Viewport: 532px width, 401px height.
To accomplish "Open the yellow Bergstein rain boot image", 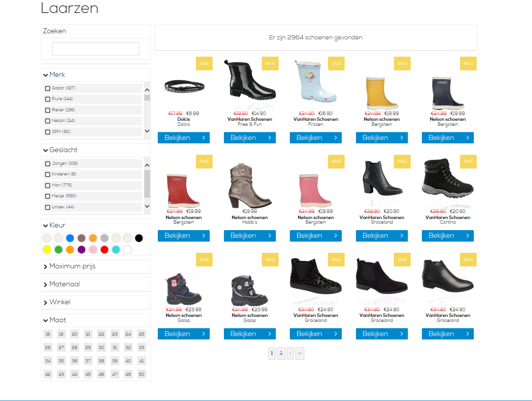I will click(x=382, y=93).
